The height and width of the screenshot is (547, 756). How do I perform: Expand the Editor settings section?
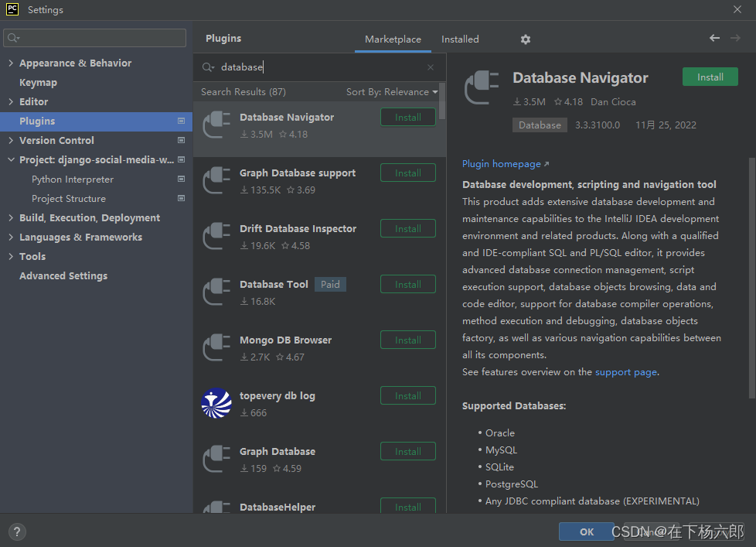[11, 102]
